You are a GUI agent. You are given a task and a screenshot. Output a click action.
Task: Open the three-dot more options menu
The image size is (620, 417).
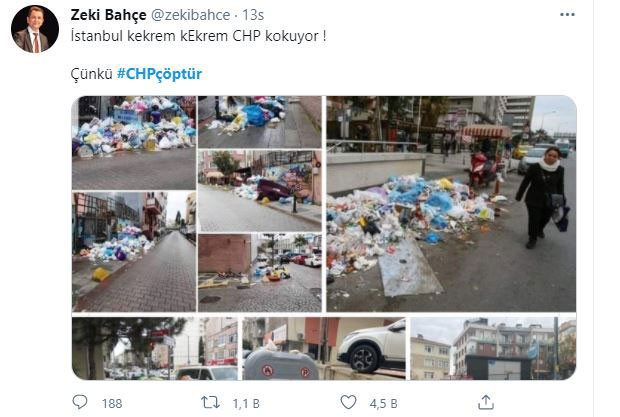(567, 15)
